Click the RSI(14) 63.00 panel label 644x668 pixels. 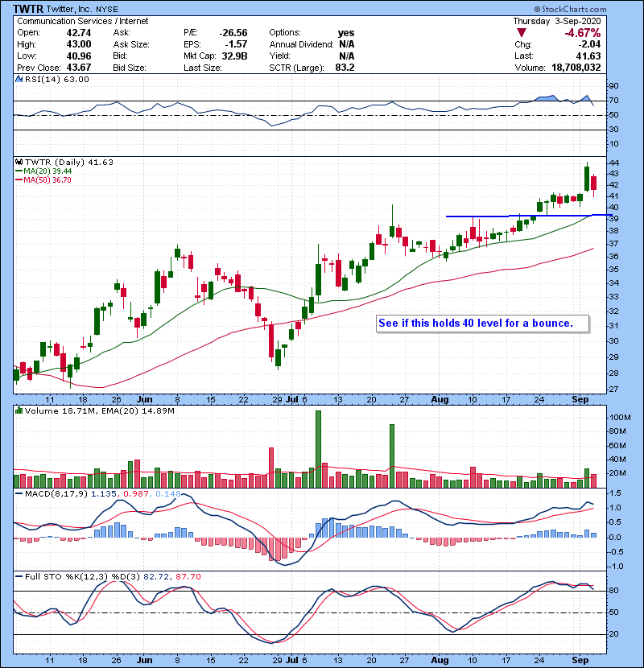click(x=56, y=79)
